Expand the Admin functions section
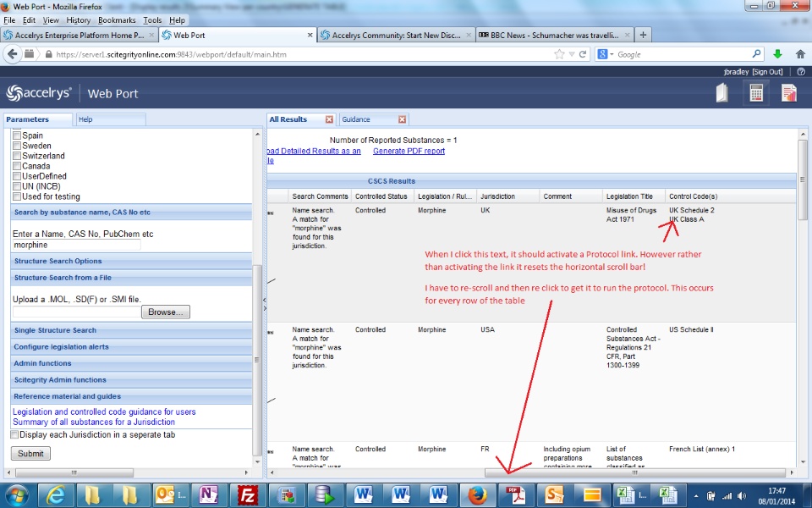The height and width of the screenshot is (508, 812). 131,363
